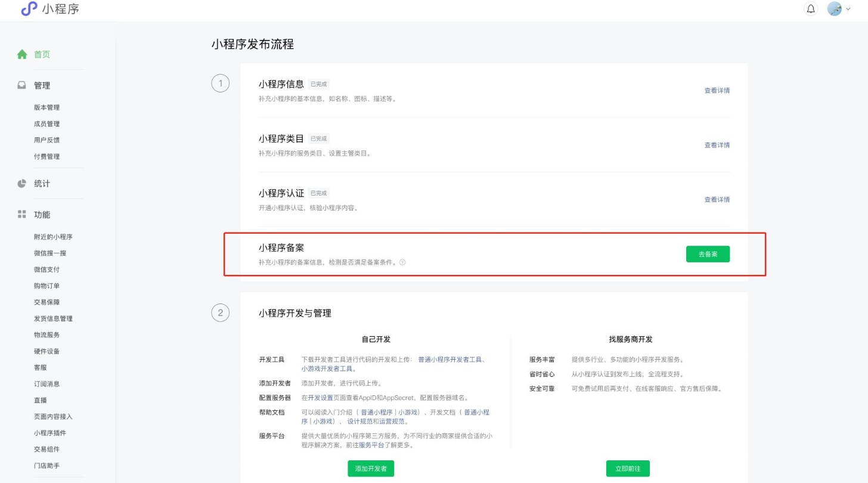Select 微信搜一搜 in the sidebar
868x483 pixels.
(50, 253)
